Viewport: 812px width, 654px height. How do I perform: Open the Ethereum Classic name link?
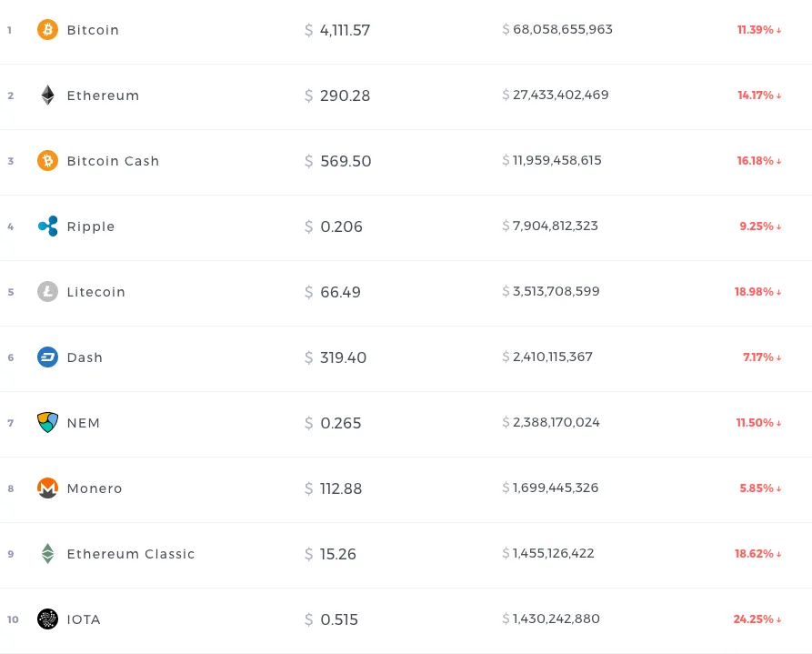131,554
